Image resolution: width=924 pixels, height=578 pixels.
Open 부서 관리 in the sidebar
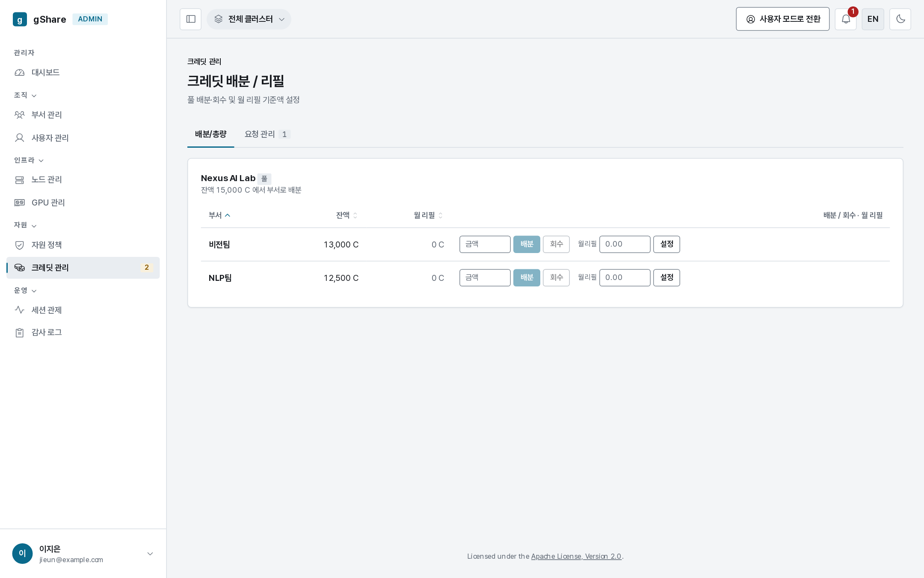(x=83, y=115)
